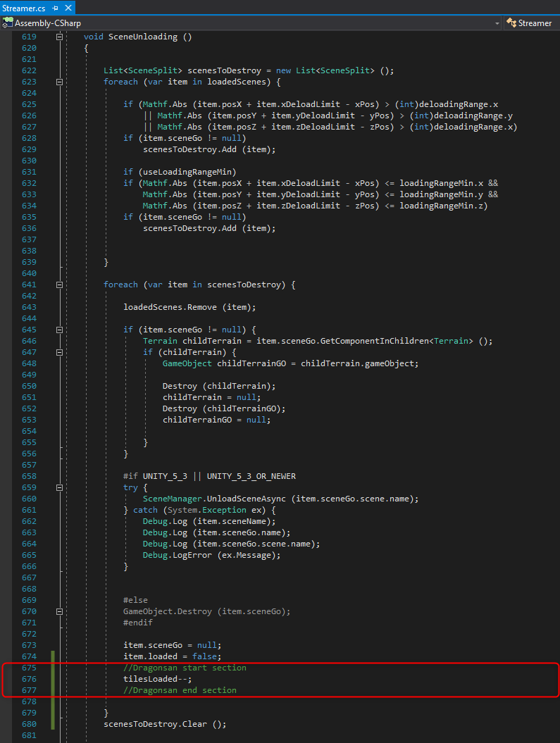560x743 pixels.
Task: Click line number 676 in the gutter
Action: click(x=28, y=679)
